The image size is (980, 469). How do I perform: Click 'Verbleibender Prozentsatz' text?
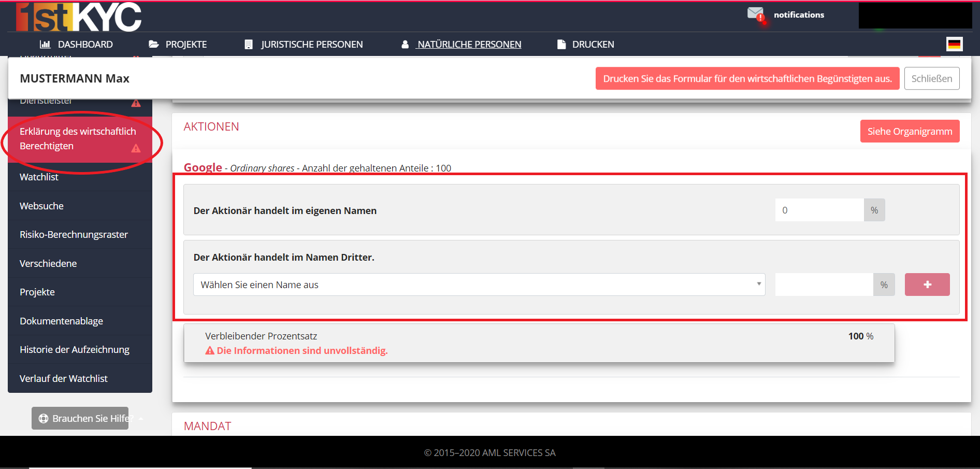tap(261, 336)
